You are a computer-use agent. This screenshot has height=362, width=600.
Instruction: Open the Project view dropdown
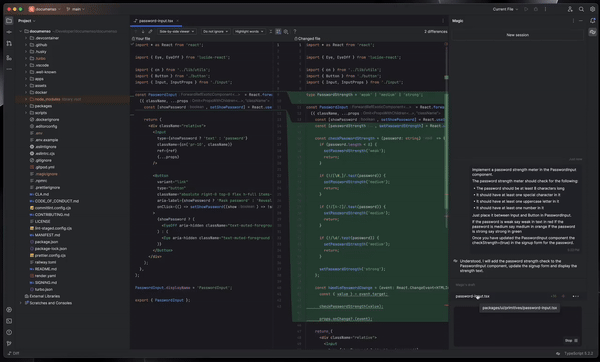tap(26, 21)
